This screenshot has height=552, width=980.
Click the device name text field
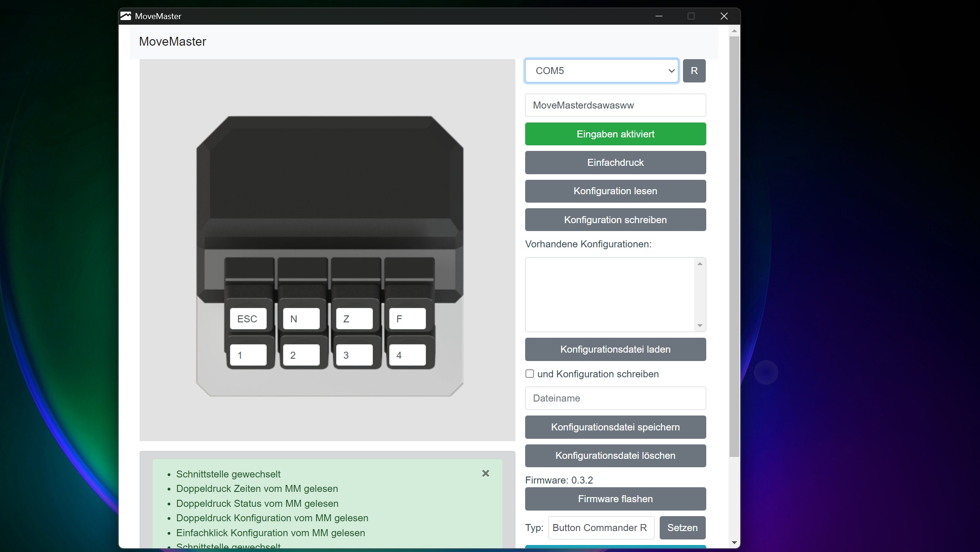[x=615, y=105]
